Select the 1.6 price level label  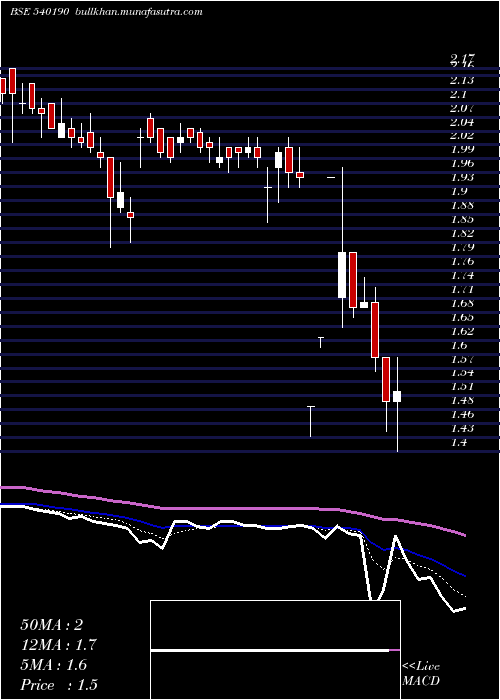459,345
